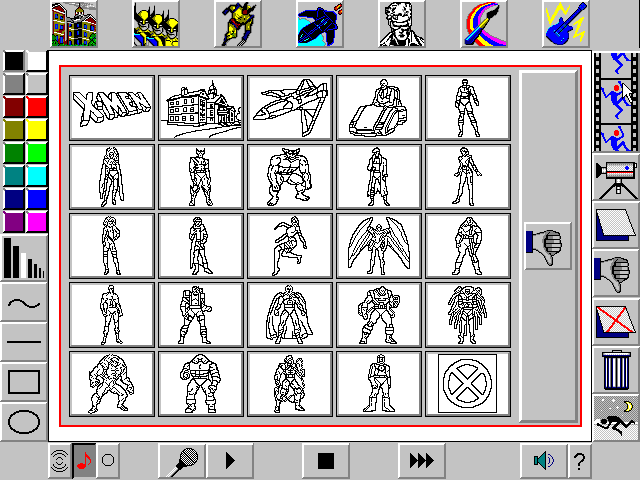
Task: Toggle the red music note mode
Action: (84, 461)
